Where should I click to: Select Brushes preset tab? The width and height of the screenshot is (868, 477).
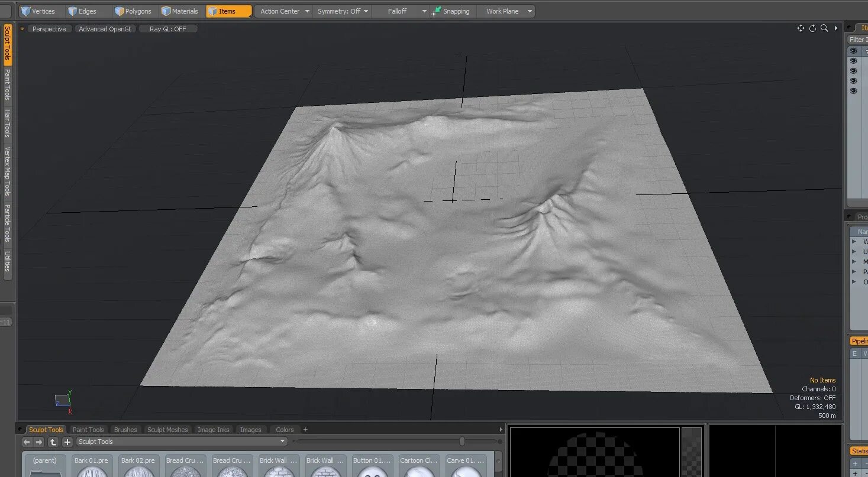(x=125, y=430)
